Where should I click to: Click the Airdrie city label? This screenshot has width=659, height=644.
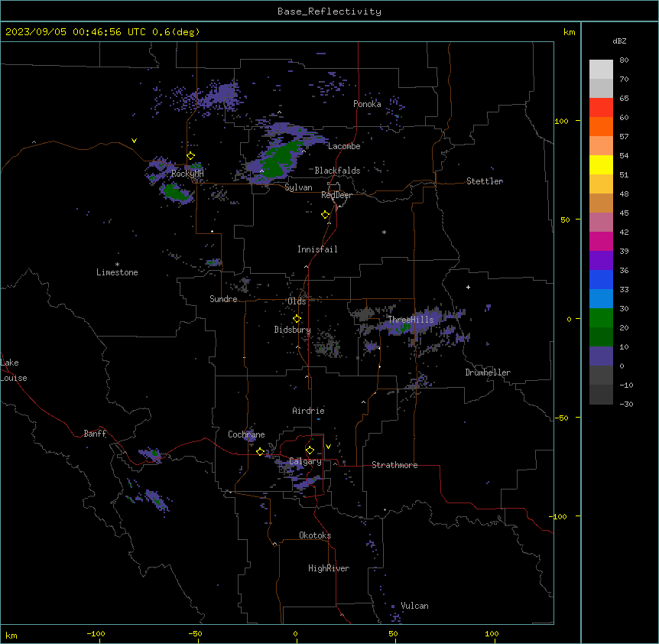(309, 411)
